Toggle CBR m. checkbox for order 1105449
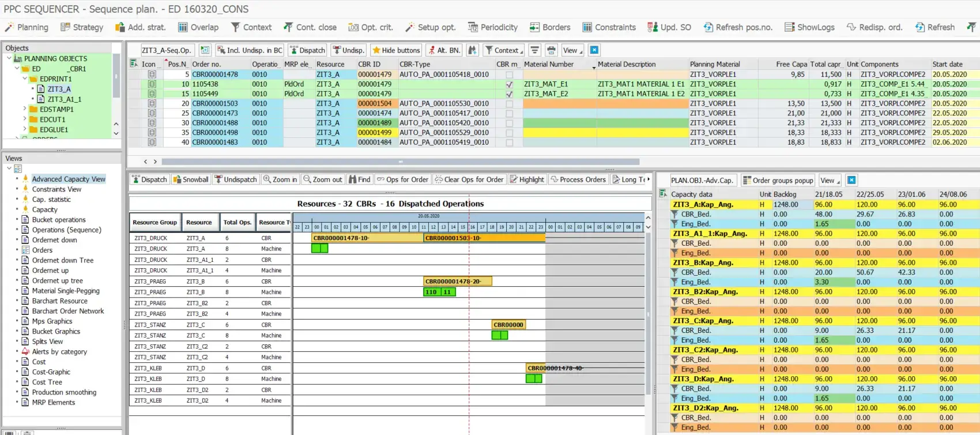Viewport: 980px width, 435px height. 509,94
